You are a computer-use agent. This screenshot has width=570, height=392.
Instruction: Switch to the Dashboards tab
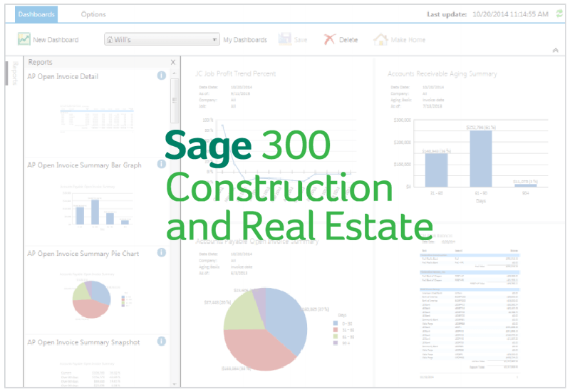[36, 14]
